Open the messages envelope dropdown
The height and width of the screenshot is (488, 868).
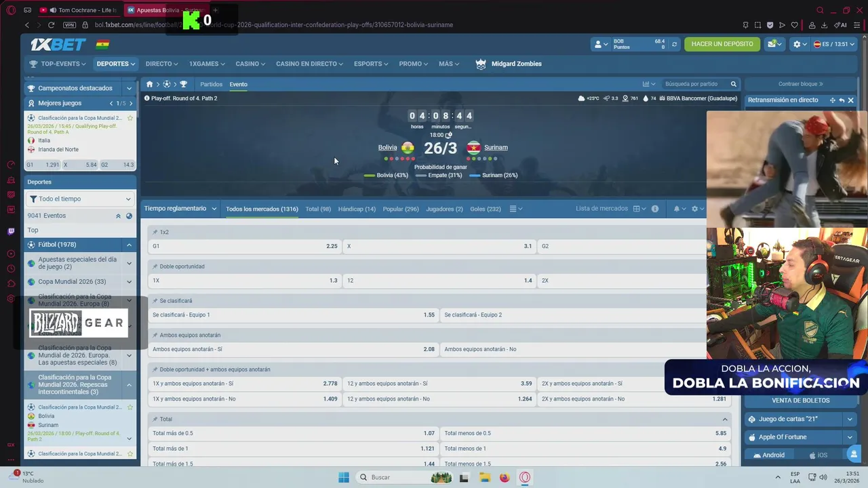pos(775,44)
